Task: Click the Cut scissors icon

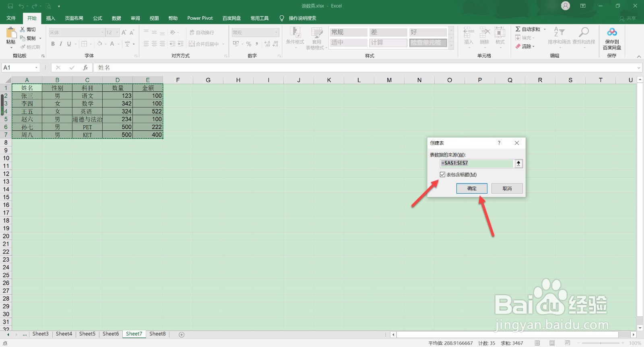Action: (x=23, y=29)
